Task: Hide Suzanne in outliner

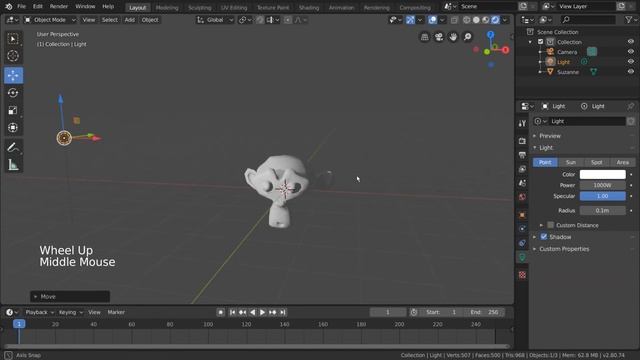Action: [x=631, y=72]
